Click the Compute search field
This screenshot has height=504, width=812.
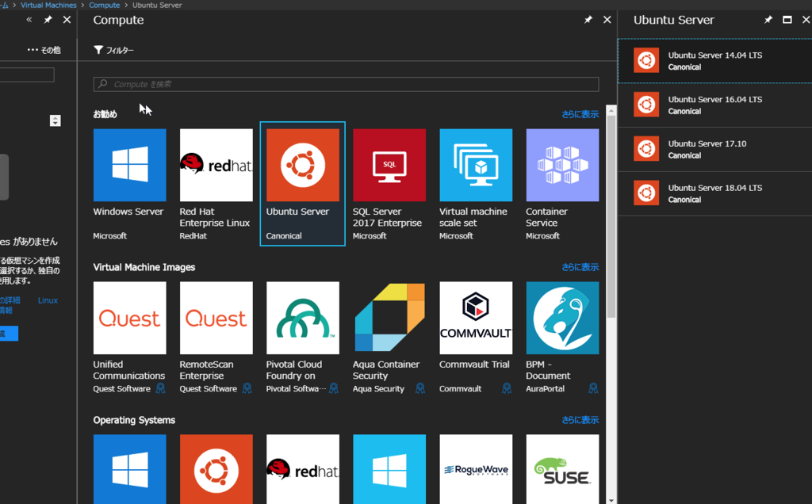pyautogui.click(x=346, y=84)
